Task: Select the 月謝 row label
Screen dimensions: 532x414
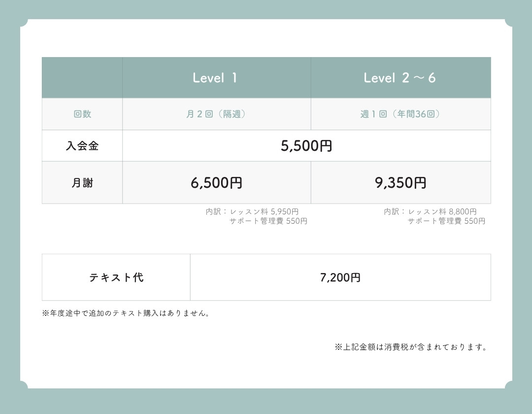Action: pos(82,183)
